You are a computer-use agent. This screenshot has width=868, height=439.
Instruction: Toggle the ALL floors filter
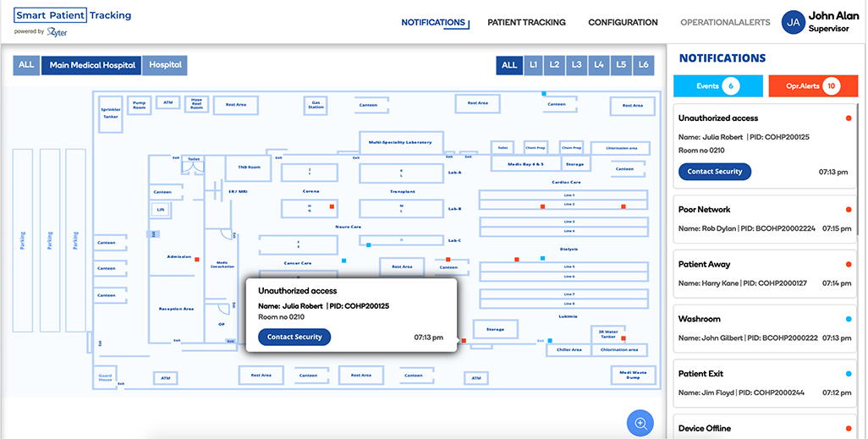509,65
